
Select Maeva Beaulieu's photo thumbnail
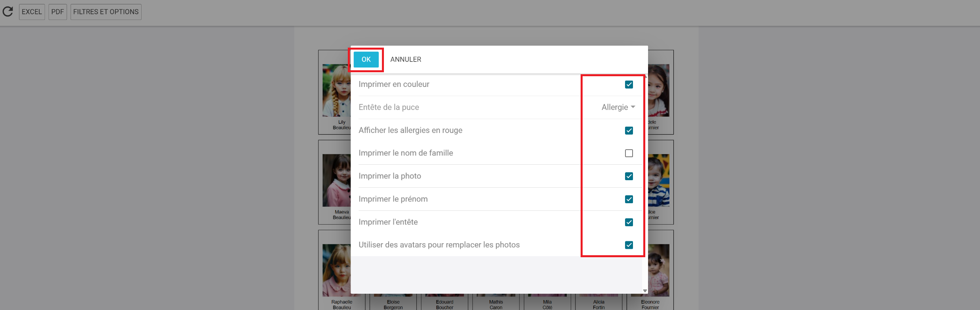[336, 181]
